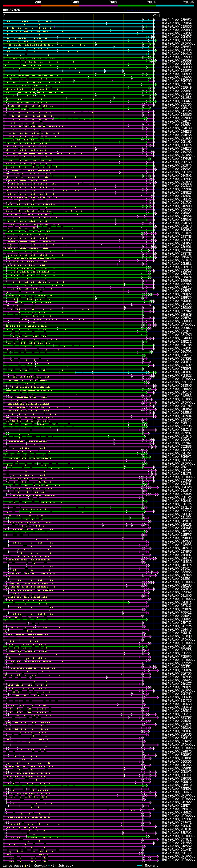Screen dimensions: 197x868
Task: Select the UniRef100_B9RIB5 label
Action: point(177,345)
